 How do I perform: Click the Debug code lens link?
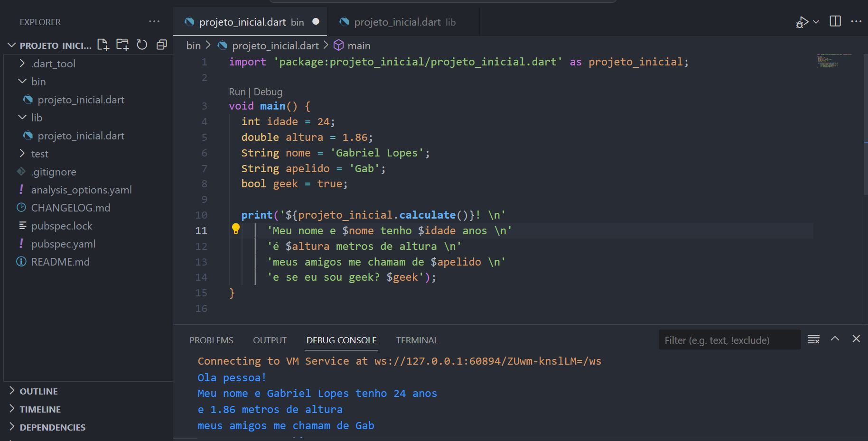point(268,92)
